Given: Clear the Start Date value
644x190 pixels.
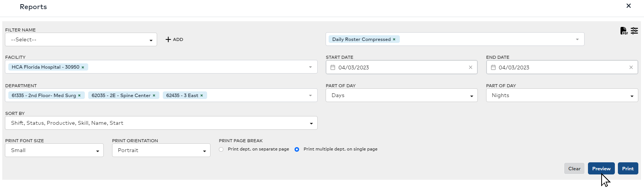Looking at the screenshot, I should [x=471, y=68].
